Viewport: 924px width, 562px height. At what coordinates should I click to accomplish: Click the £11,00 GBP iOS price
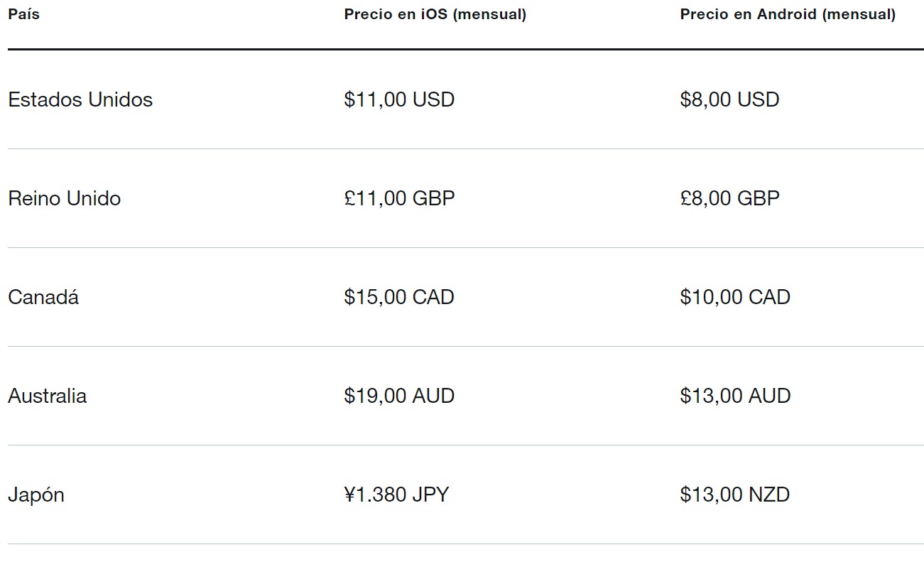pyautogui.click(x=399, y=198)
